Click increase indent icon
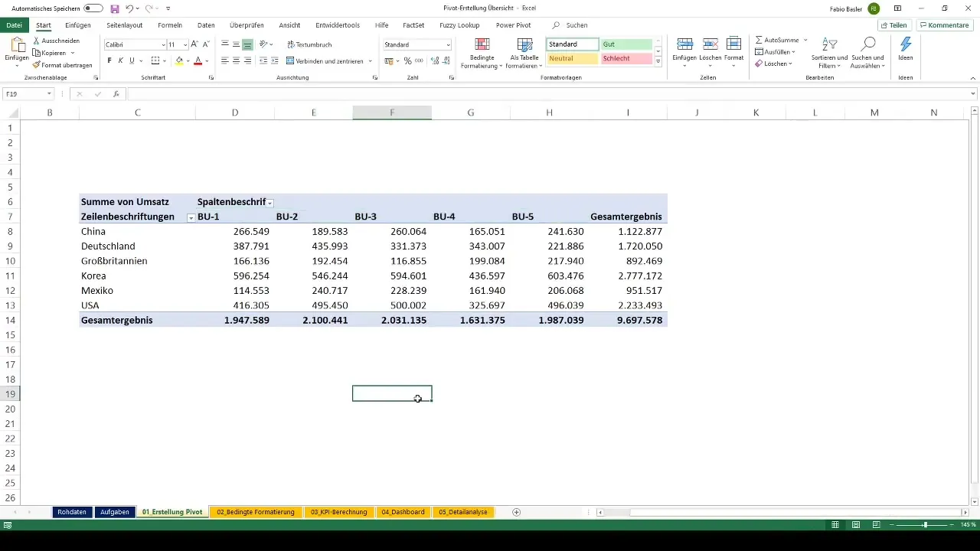The height and width of the screenshot is (551, 980). coord(274,60)
